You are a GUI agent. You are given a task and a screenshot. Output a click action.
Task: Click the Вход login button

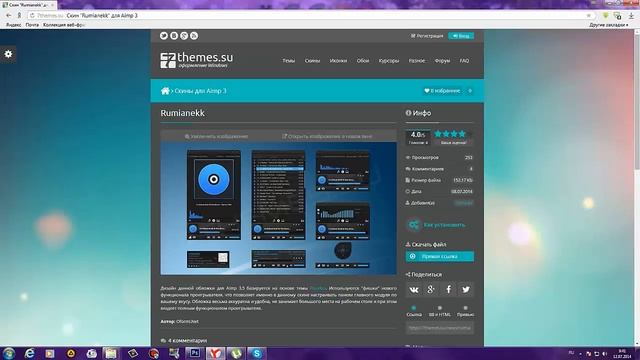(461, 36)
